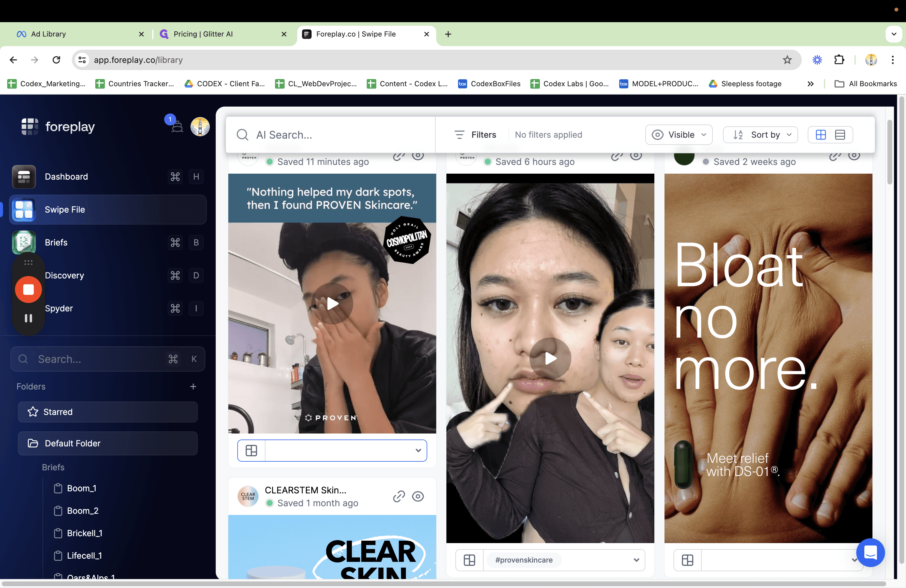The width and height of the screenshot is (906, 588).
Task: Open the Intercom chat bubble
Action: coord(870,553)
